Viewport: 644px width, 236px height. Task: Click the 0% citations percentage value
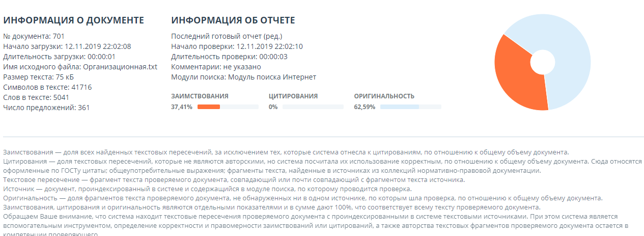tap(273, 107)
